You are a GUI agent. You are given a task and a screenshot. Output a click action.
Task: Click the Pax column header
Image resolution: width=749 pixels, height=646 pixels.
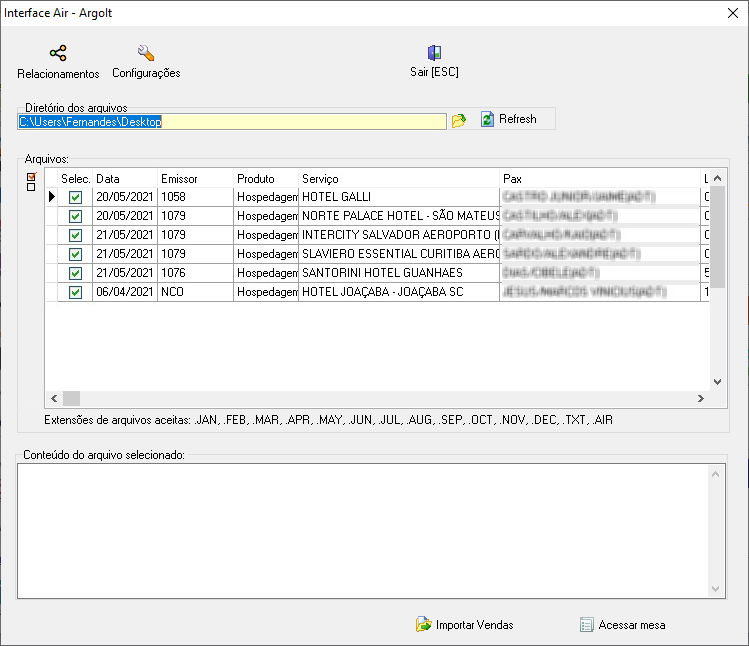point(599,179)
